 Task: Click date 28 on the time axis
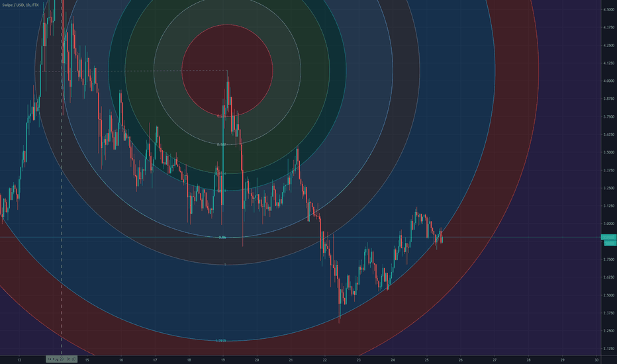pyautogui.click(x=528, y=359)
